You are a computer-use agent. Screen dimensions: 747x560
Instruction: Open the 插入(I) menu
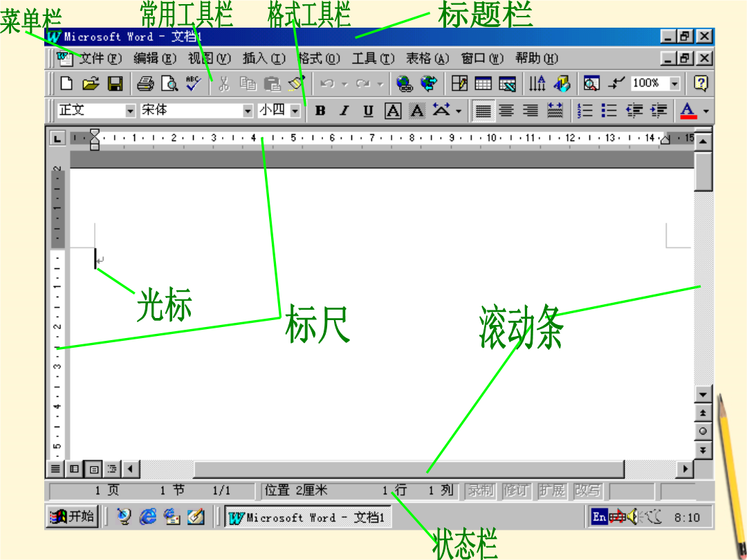coord(264,58)
